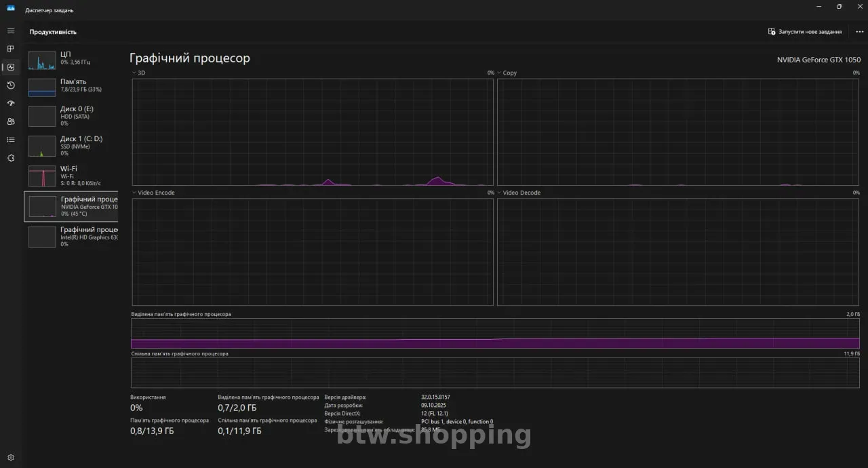
Task: Click the three-dots more options button
Action: 859,32
